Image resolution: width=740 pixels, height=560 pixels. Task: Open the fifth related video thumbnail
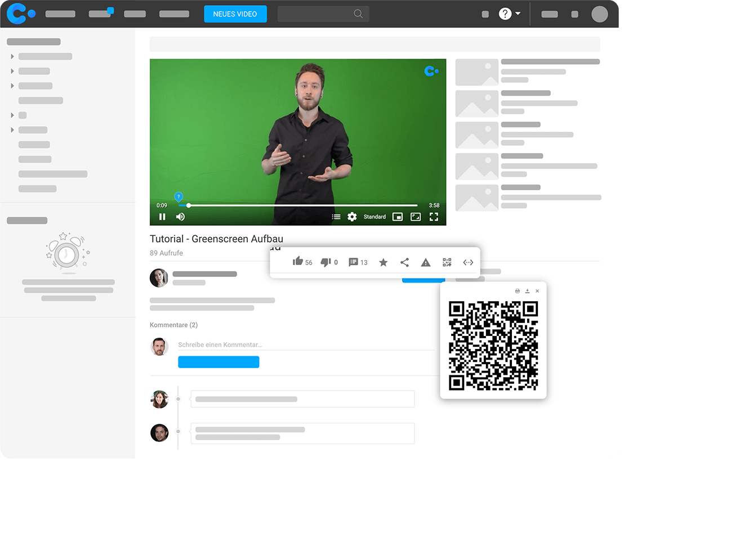[x=477, y=198]
